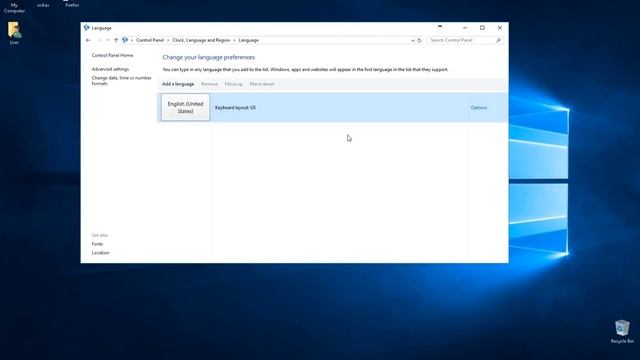Click the up arrow navigation button
Image resolution: width=640 pixels, height=360 pixels.
coord(116,40)
